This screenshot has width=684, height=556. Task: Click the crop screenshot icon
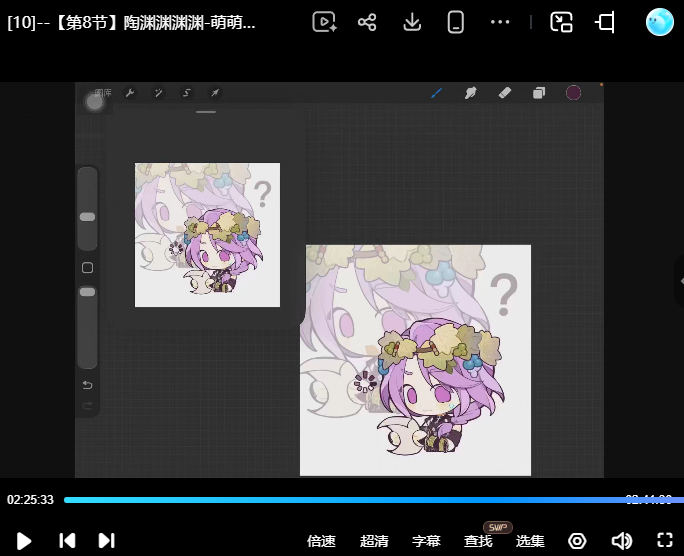(x=605, y=22)
